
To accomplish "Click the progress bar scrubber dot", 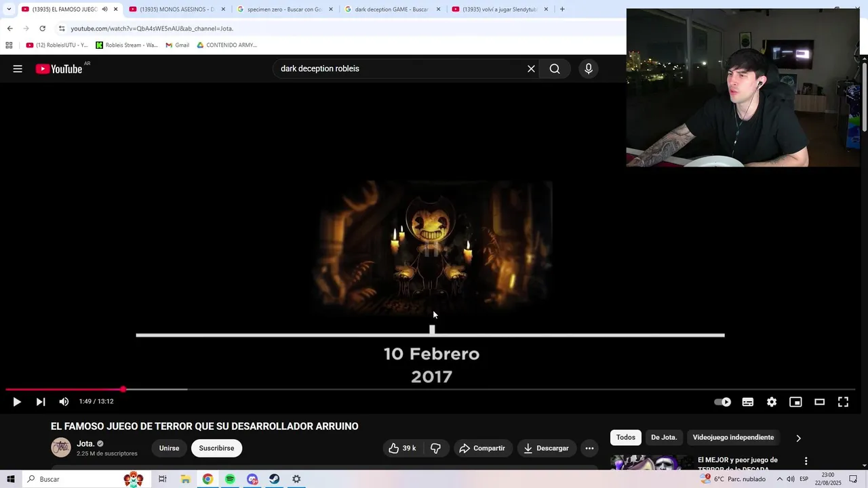I will [123, 390].
